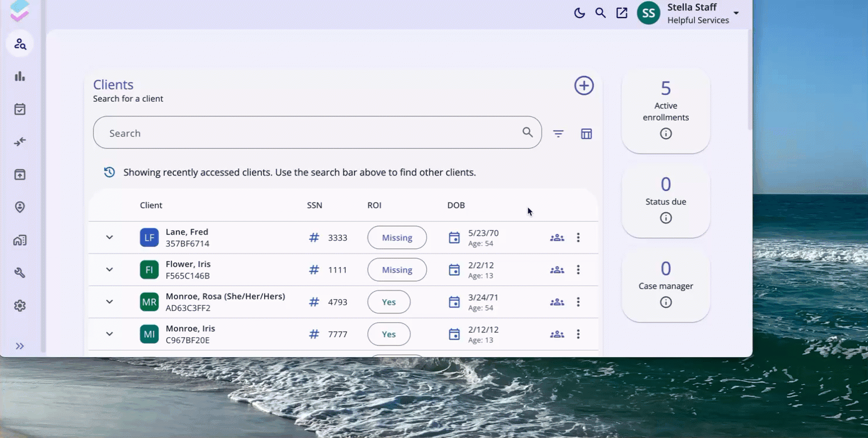View info for Active enrollments card
Viewport: 868px width, 438px height.
(666, 134)
